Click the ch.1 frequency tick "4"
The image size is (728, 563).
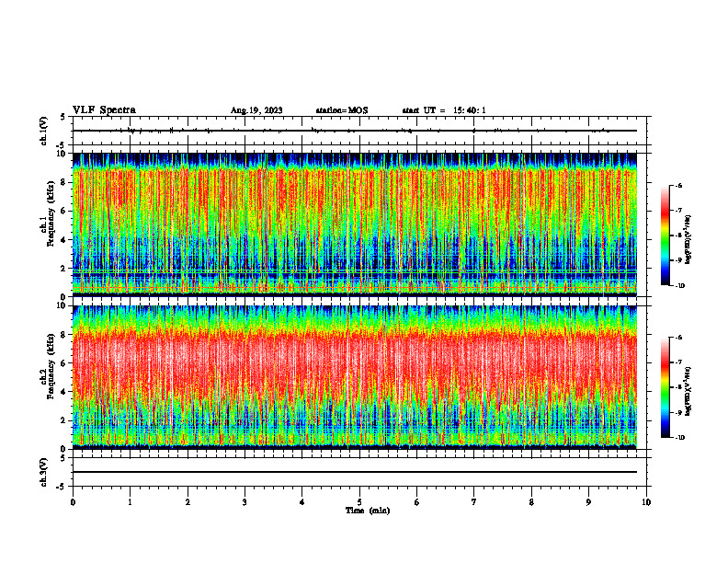point(64,240)
